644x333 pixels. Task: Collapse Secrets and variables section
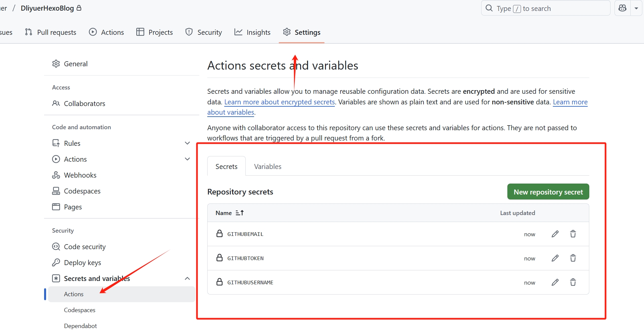coord(187,278)
